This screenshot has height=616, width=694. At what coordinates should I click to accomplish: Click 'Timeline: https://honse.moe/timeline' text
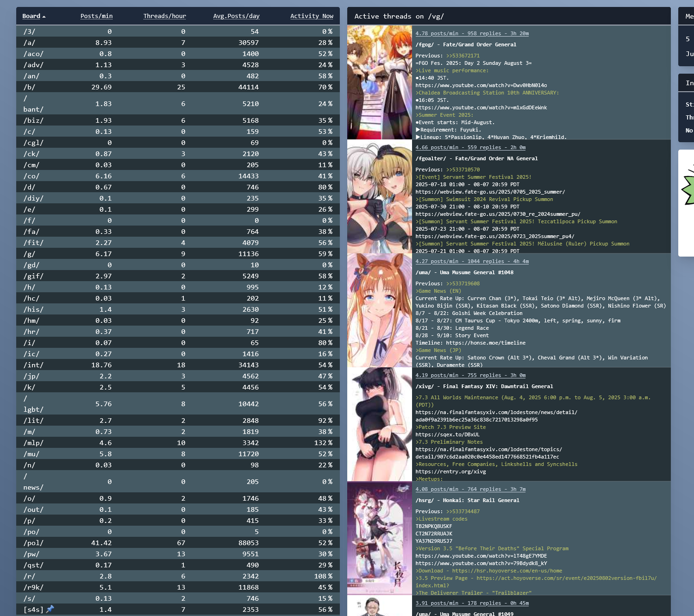coord(470,343)
